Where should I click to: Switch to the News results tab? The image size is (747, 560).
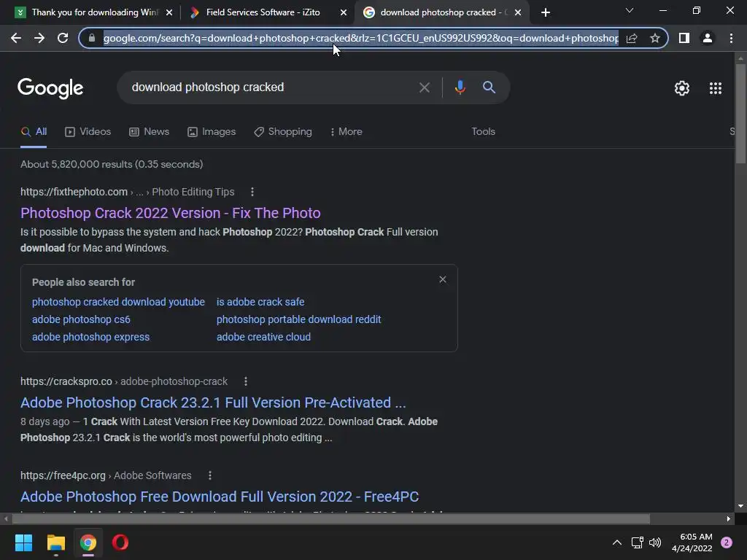pyautogui.click(x=149, y=132)
